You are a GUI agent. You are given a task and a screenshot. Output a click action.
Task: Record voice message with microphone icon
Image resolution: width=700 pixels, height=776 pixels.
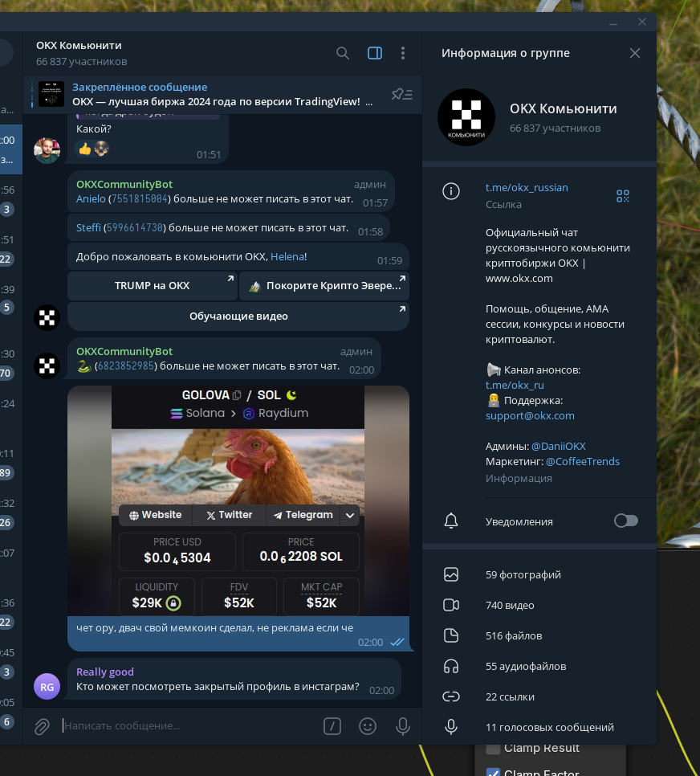point(403,726)
